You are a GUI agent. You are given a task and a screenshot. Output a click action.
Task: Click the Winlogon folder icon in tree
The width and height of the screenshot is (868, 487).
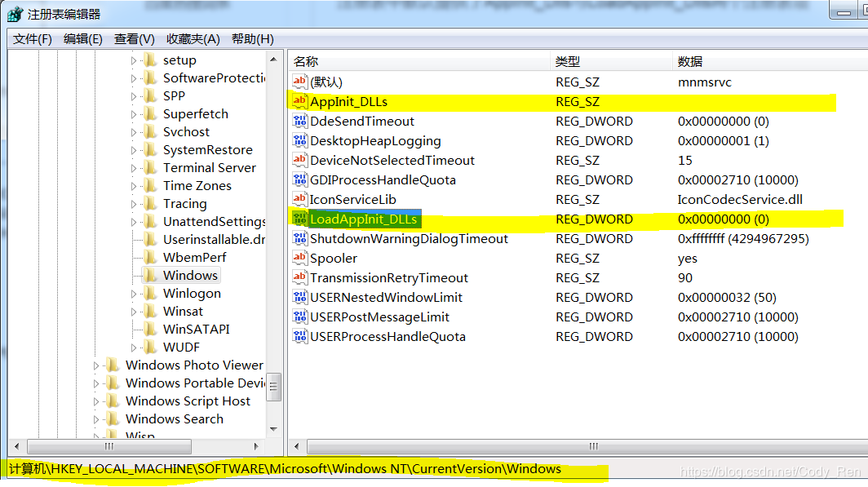[149, 294]
